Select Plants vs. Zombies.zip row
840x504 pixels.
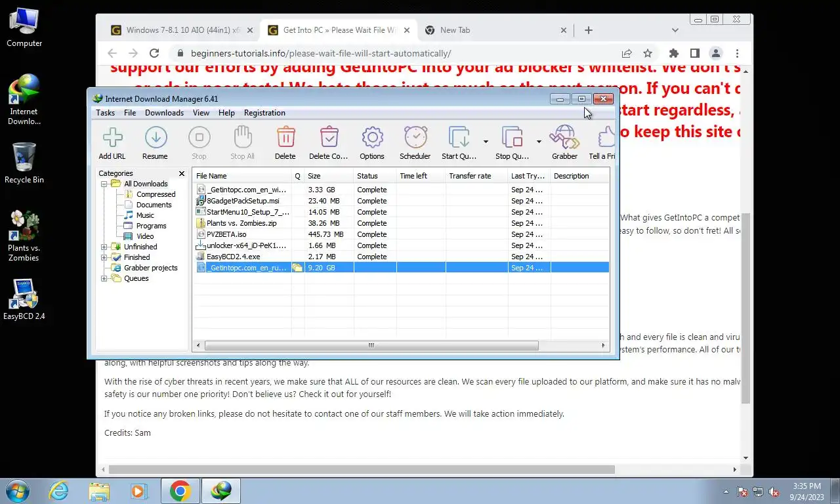(x=401, y=223)
